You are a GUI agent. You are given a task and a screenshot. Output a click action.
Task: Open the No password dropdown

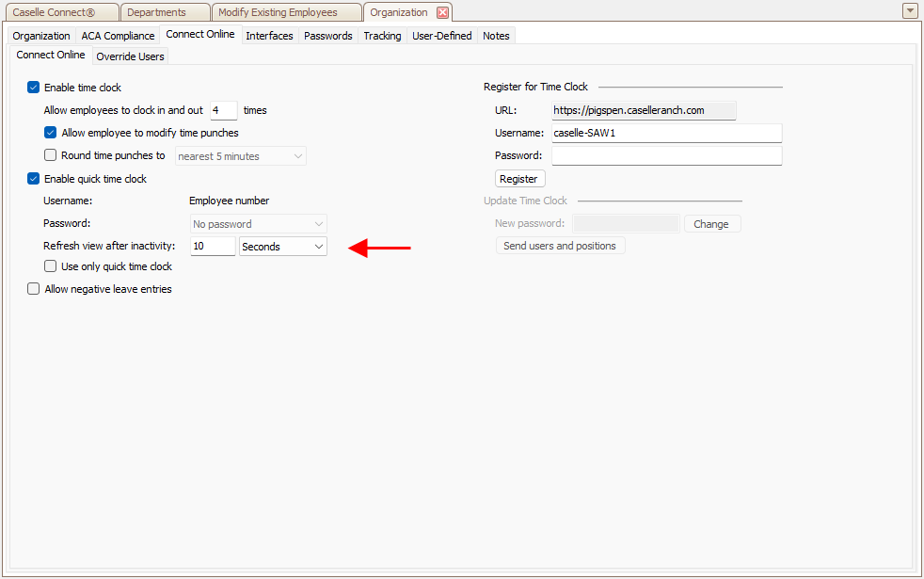click(259, 224)
